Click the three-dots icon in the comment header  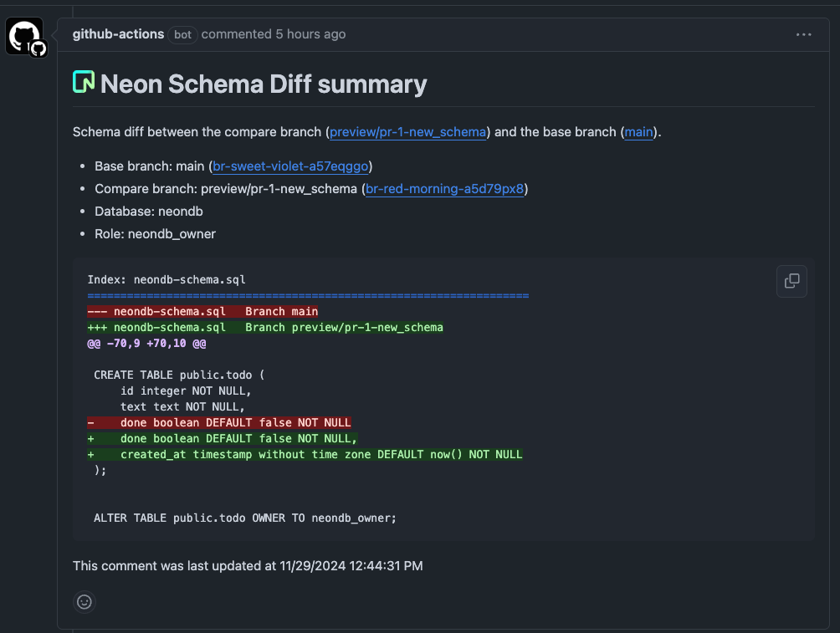point(803,34)
